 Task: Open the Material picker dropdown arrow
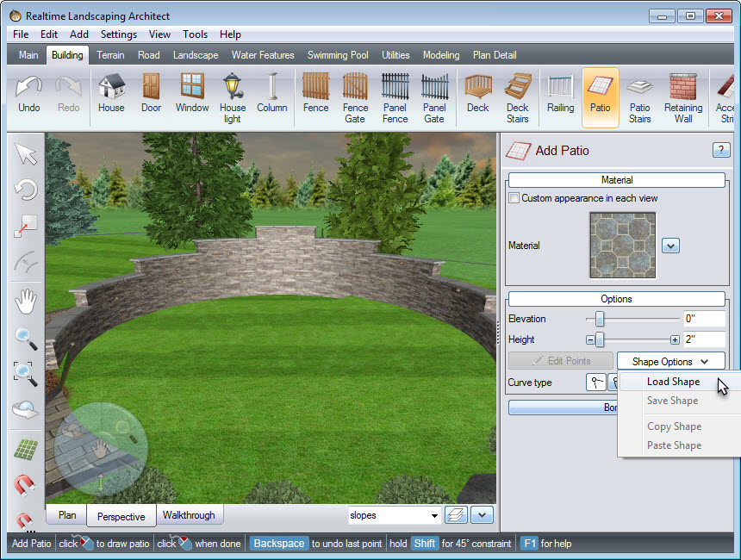[670, 246]
